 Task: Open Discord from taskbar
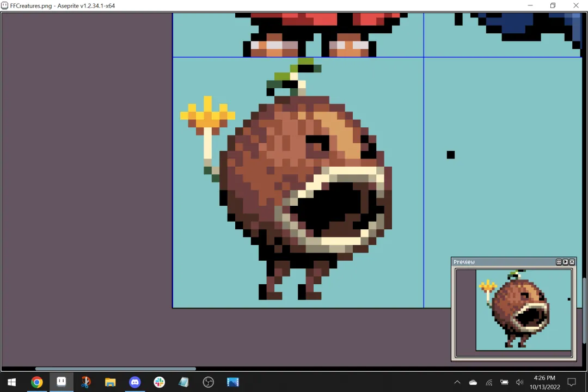135,382
